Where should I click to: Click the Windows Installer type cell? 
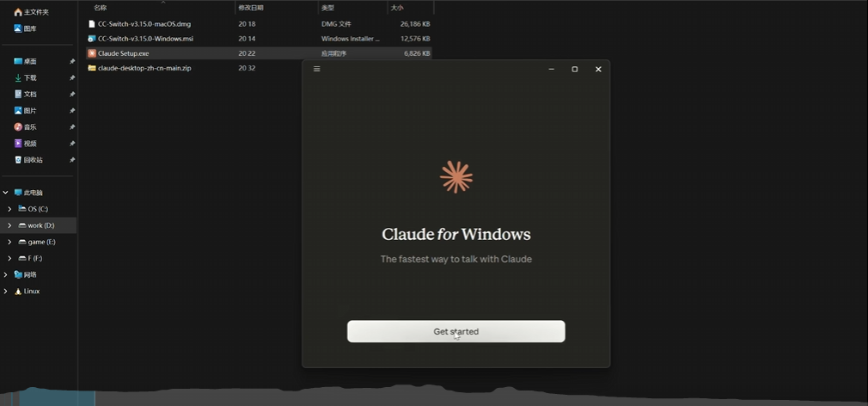click(351, 39)
